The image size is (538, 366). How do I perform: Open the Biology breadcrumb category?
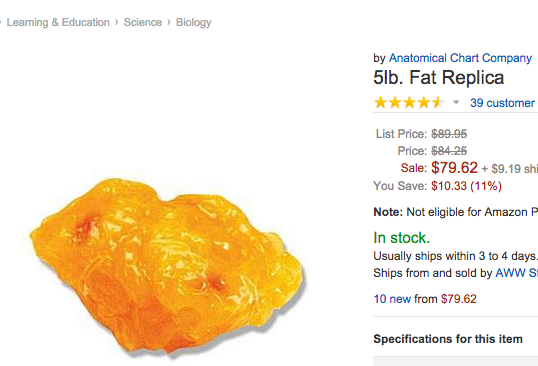[194, 23]
